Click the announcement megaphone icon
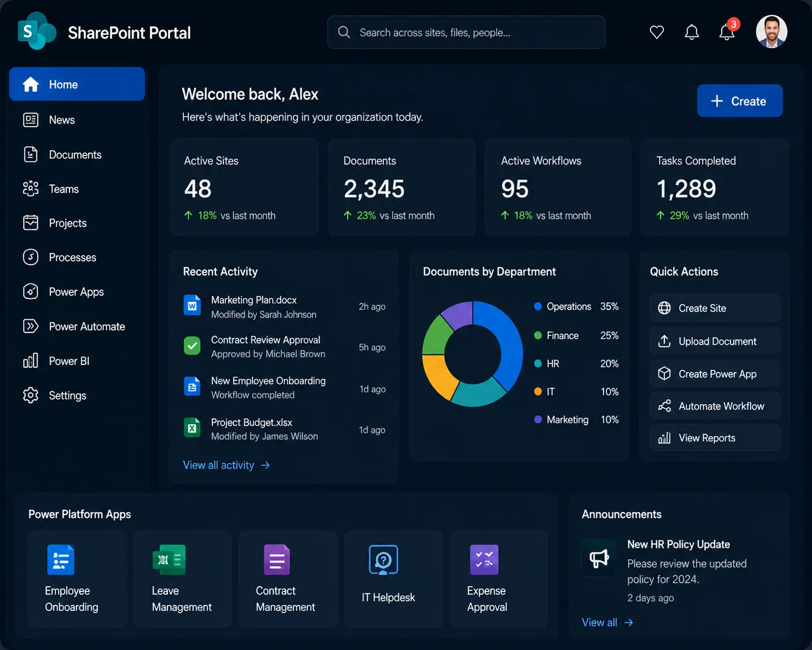The height and width of the screenshot is (650, 812). click(x=599, y=558)
